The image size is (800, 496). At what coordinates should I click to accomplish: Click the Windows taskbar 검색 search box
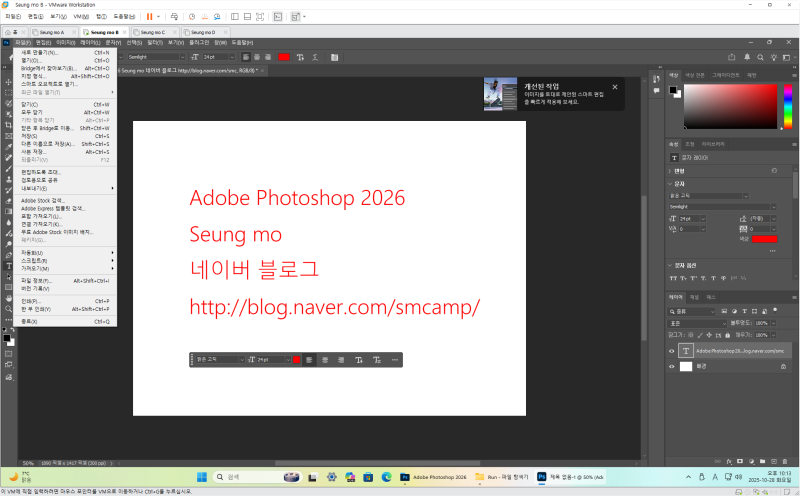258,477
